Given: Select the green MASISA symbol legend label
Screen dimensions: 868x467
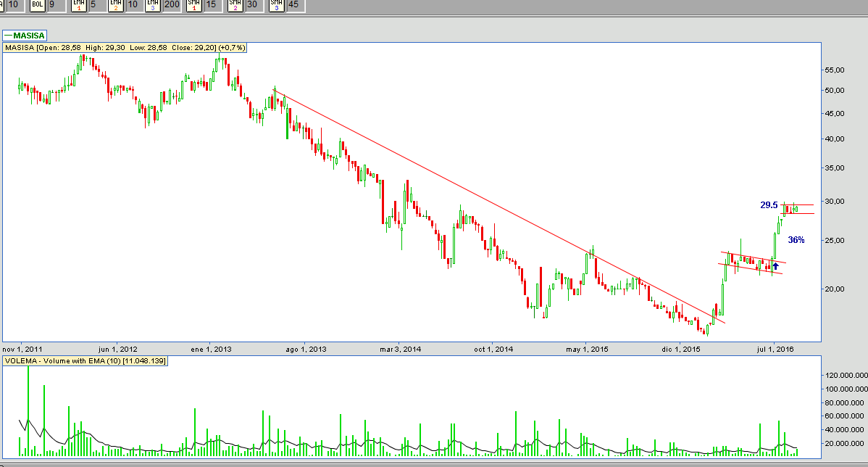Looking at the screenshot, I should tap(25, 35).
